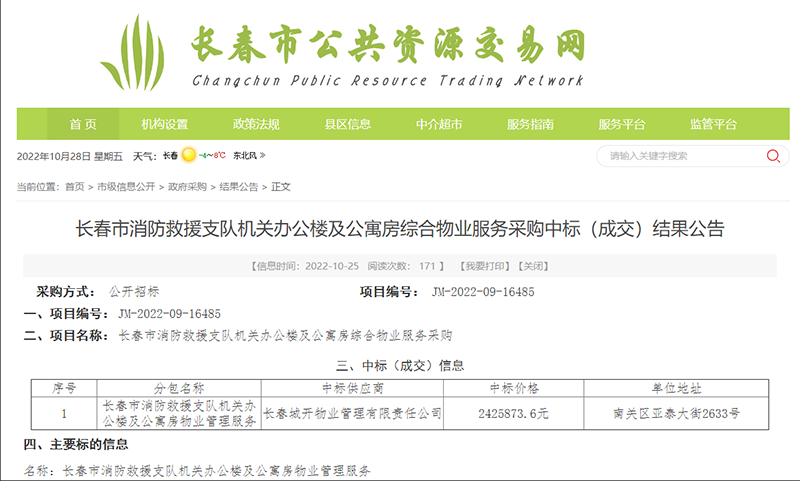The image size is (800, 481).
Task: Open the 首页 navigation tab
Action: (x=83, y=124)
